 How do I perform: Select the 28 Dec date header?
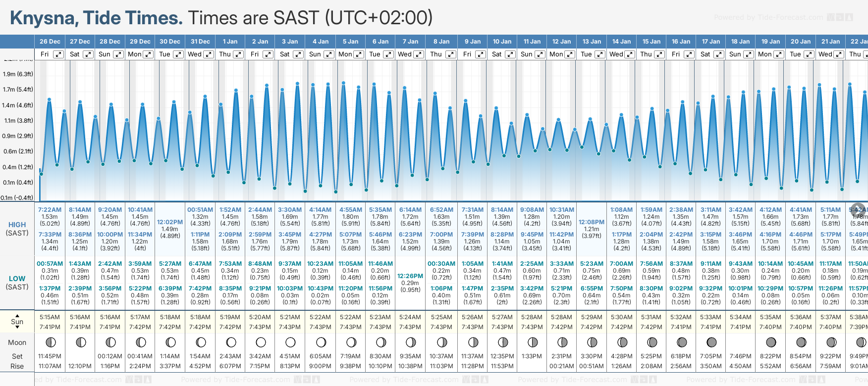point(110,42)
